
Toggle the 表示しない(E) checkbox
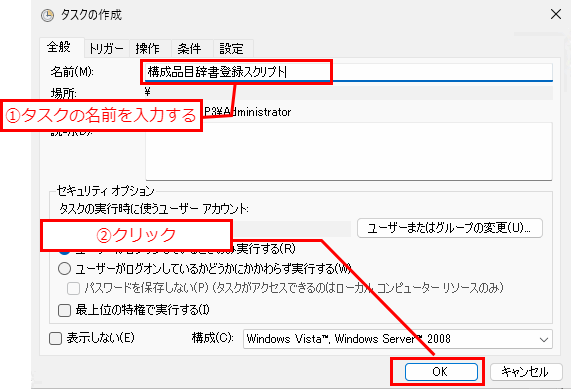tap(55, 339)
